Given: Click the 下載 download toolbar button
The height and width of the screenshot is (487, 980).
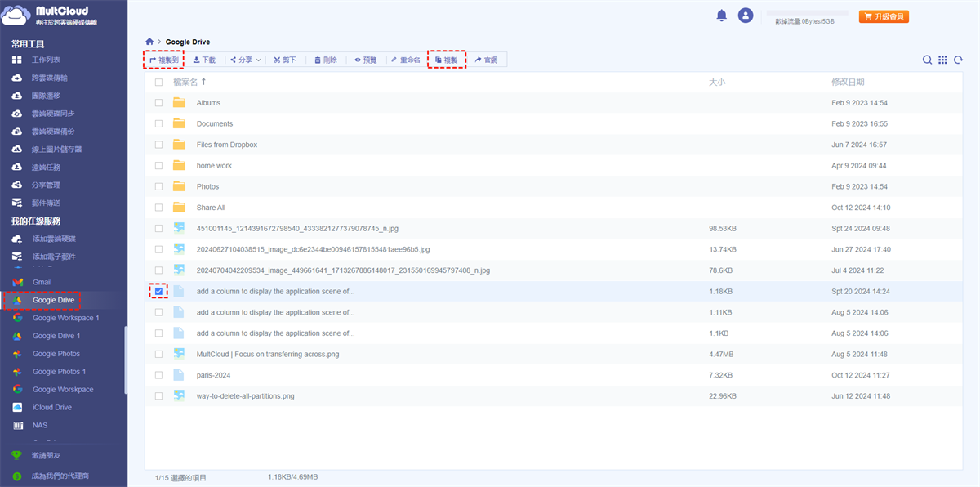Looking at the screenshot, I should pos(204,60).
